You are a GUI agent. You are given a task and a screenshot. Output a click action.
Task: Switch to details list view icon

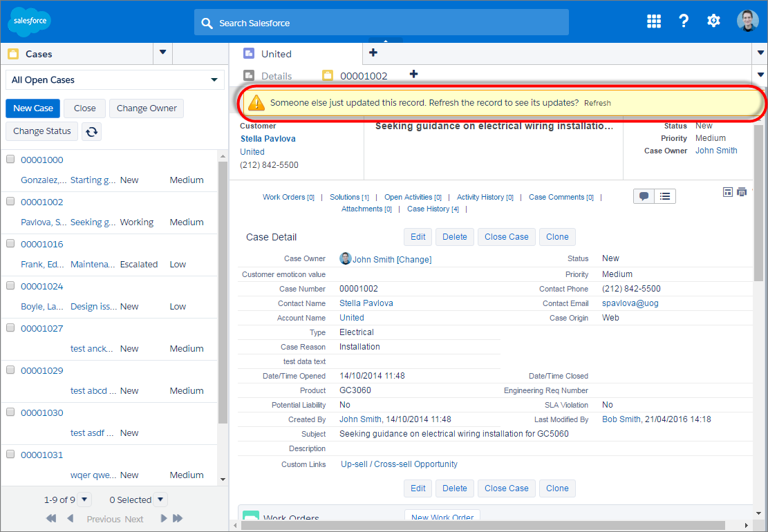[665, 196]
